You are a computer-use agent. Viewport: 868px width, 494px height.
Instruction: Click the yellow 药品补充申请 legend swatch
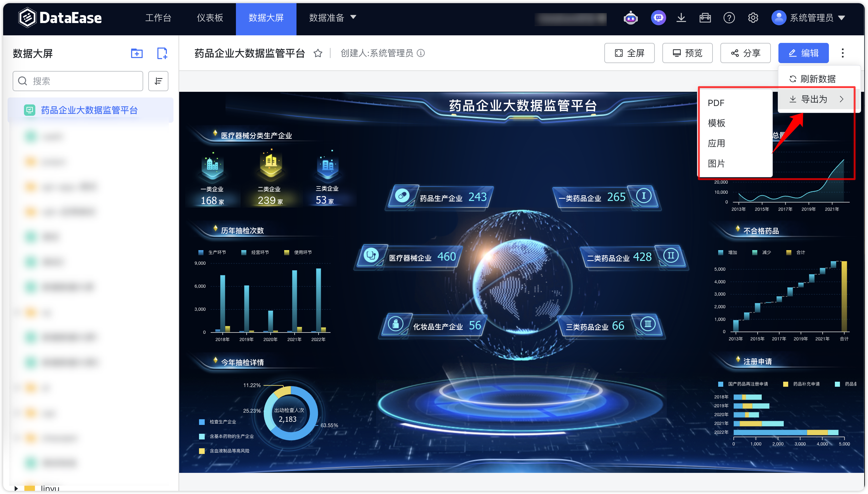[x=785, y=384]
